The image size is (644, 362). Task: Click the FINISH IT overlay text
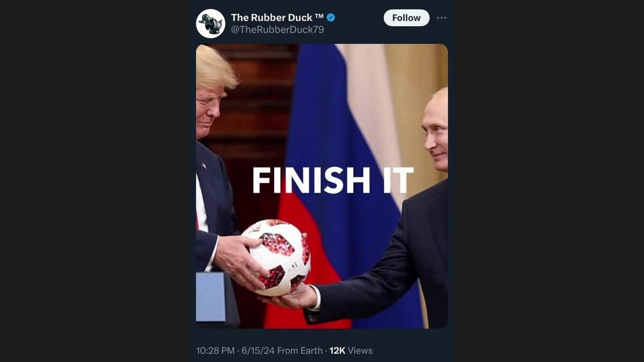click(333, 180)
